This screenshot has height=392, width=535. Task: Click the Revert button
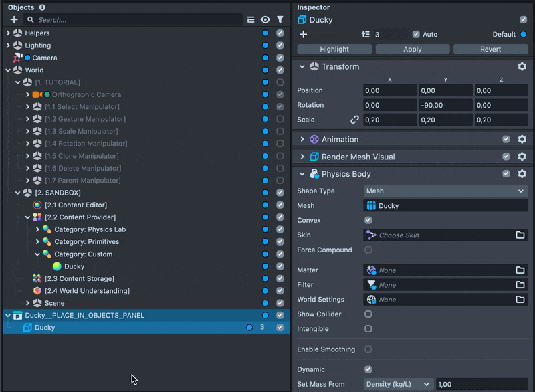point(490,49)
